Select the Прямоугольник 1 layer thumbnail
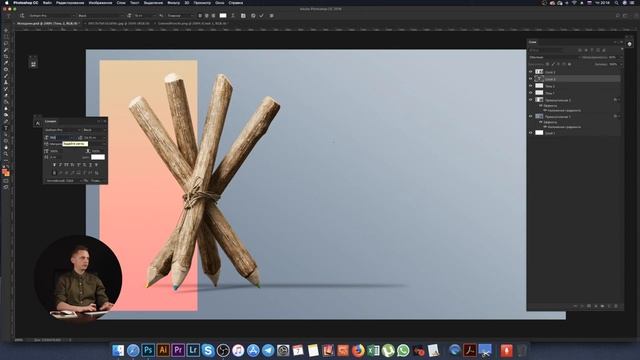The height and width of the screenshot is (360, 640). pyautogui.click(x=539, y=116)
